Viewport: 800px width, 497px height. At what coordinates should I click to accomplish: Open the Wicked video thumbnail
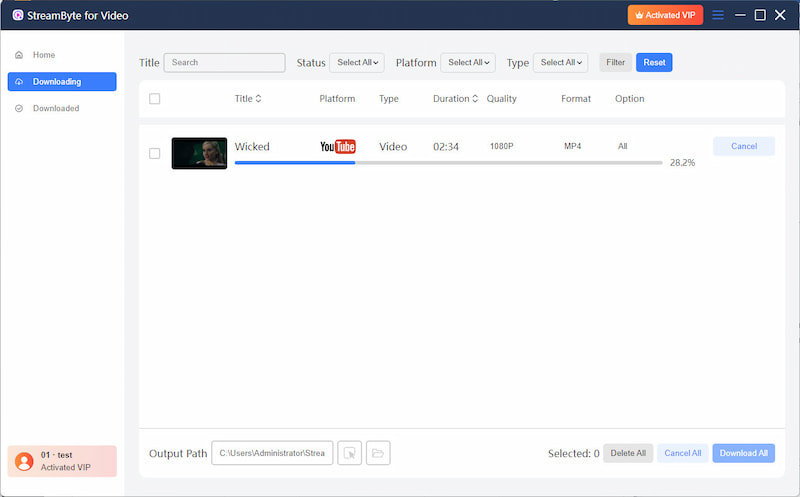199,153
